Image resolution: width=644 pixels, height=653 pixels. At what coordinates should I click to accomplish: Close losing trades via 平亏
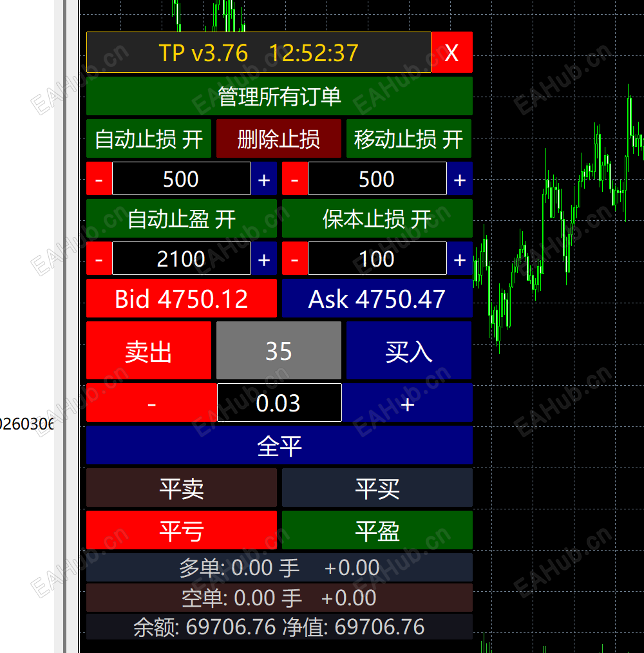coord(181,529)
